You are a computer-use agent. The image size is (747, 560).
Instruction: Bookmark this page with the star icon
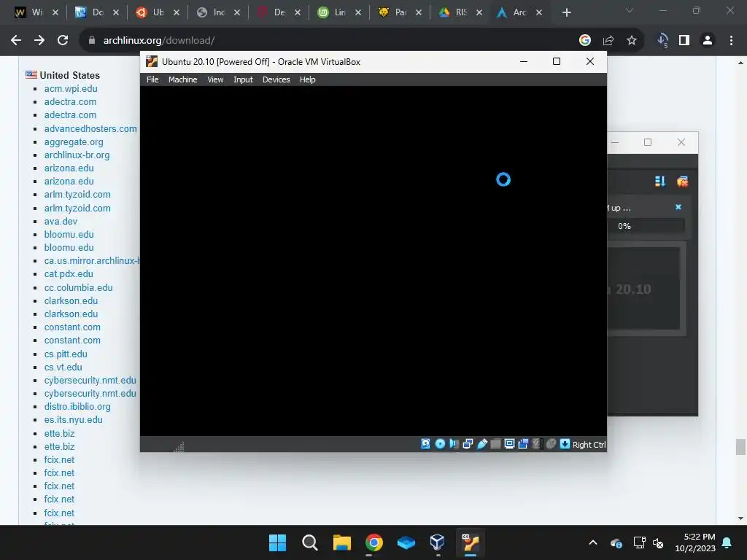coord(632,41)
